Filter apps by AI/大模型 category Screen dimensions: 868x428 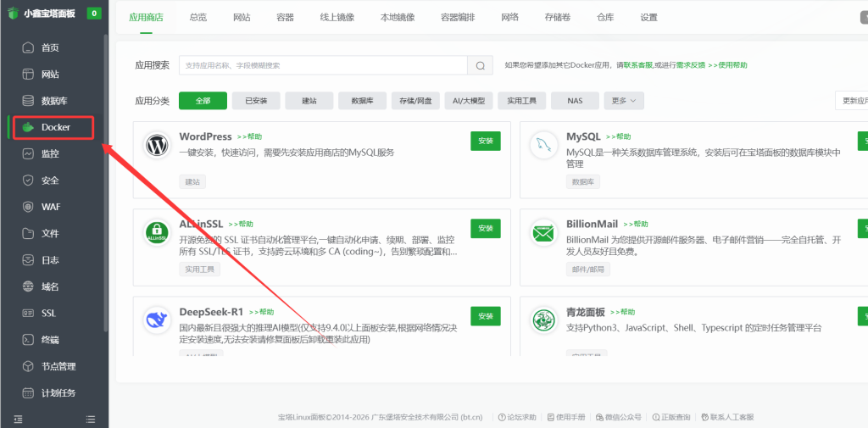[x=469, y=101]
